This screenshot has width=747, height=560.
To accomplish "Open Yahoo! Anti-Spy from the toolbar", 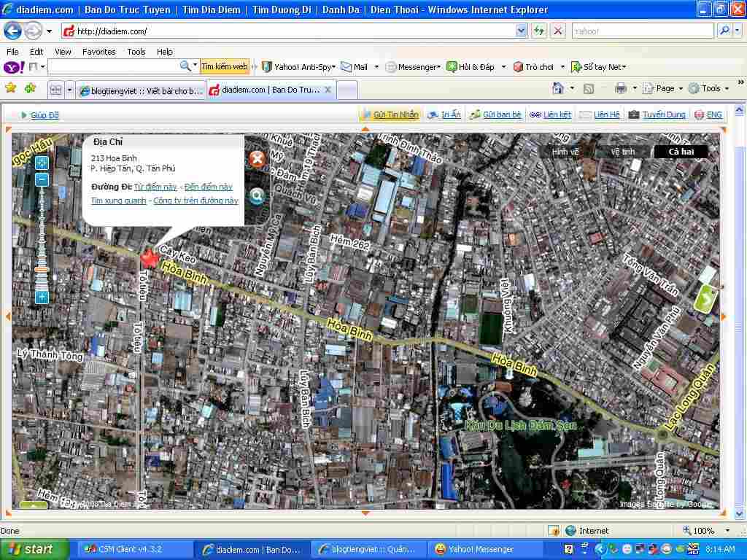I will tap(298, 67).
